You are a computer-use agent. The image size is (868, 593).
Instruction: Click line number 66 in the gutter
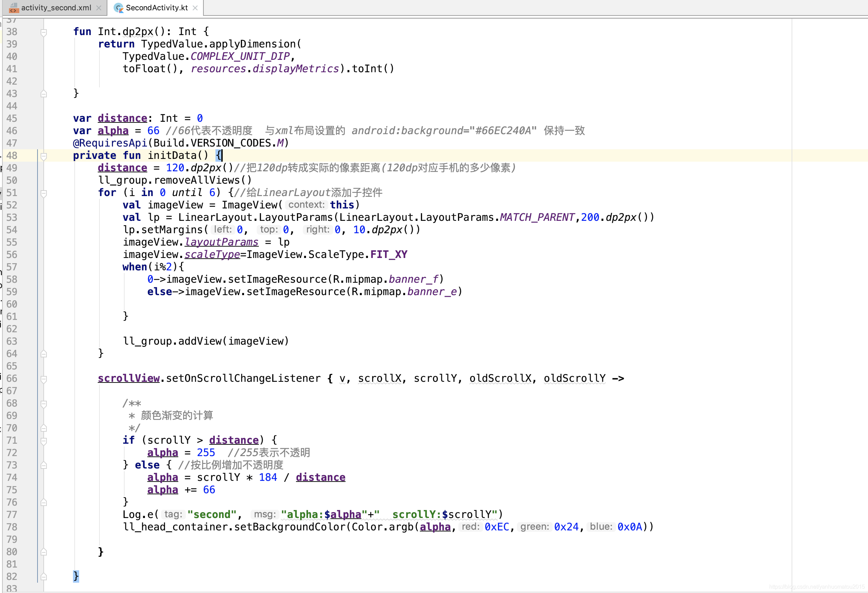[12, 378]
